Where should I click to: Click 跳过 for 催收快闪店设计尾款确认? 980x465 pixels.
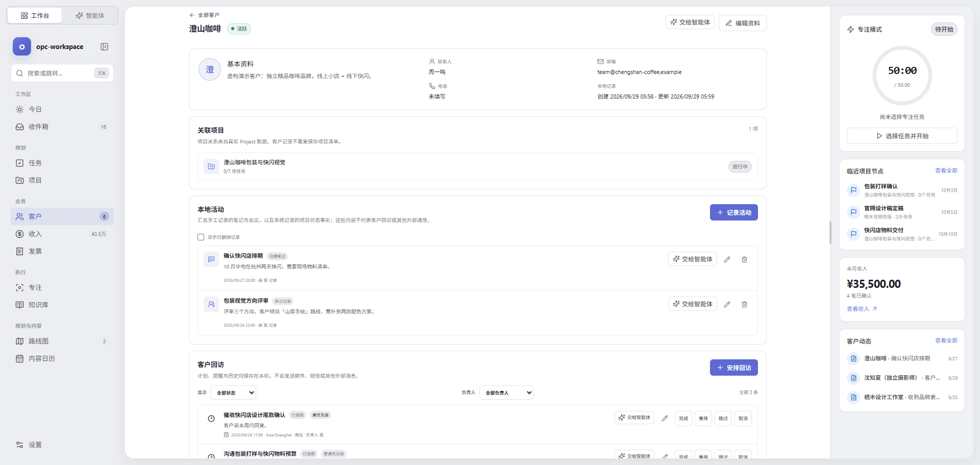tap(723, 418)
